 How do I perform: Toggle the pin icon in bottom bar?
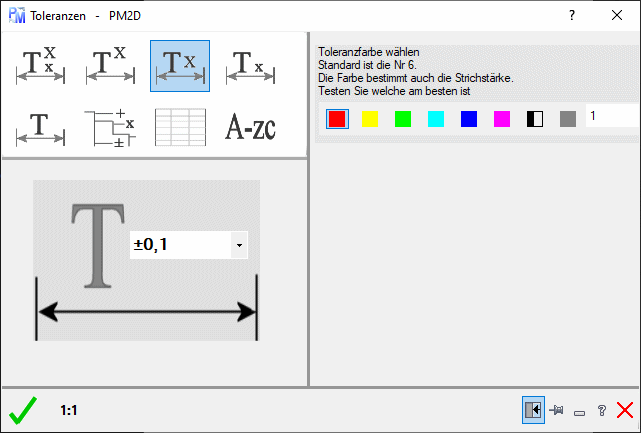coord(557,409)
